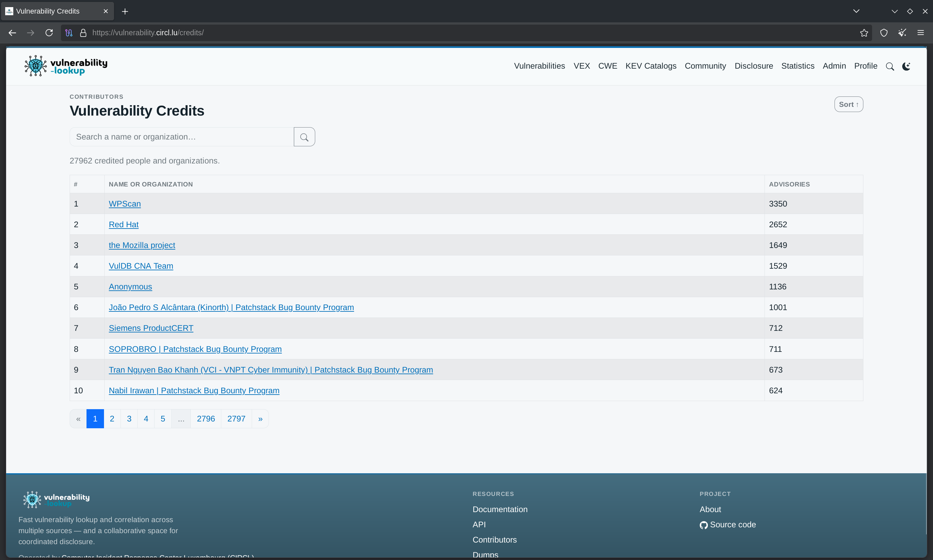Click the NAME OR ORGANIZATION column header
The image size is (933, 560).
(151, 184)
